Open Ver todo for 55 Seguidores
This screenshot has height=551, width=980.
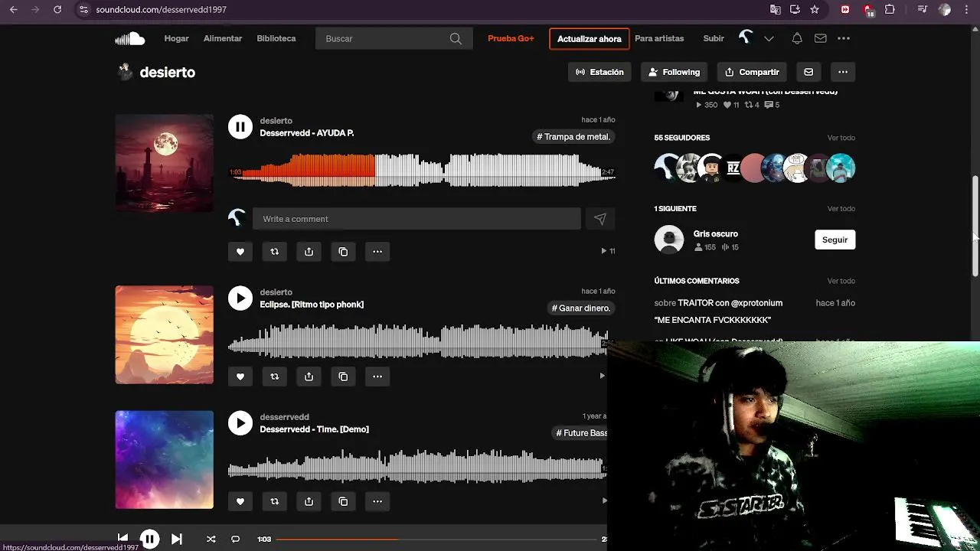[841, 138]
